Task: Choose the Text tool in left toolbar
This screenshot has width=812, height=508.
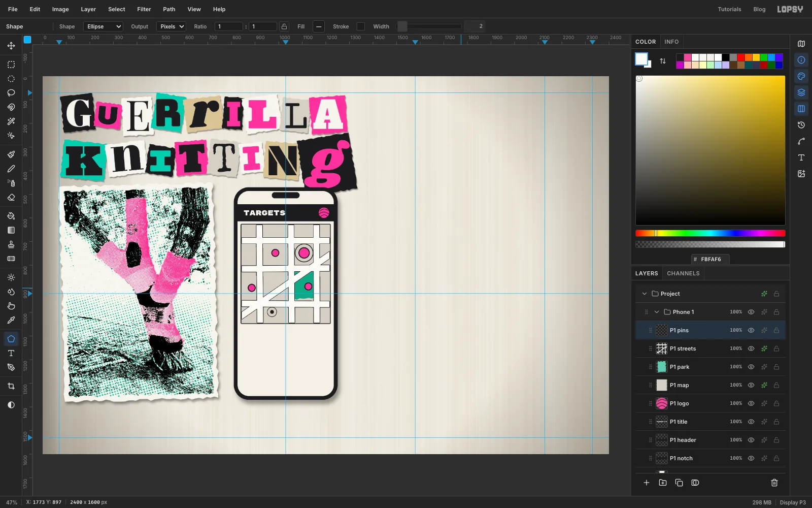Action: [x=11, y=353]
